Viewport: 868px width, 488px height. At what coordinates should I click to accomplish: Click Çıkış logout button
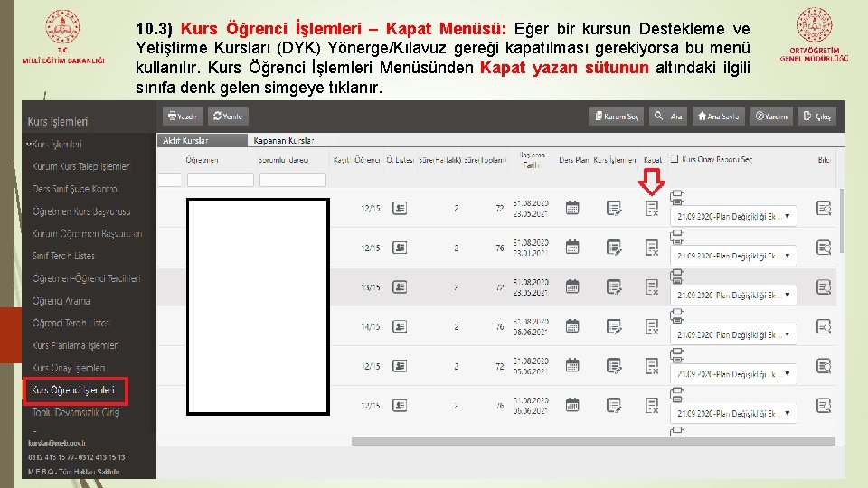coord(817,117)
